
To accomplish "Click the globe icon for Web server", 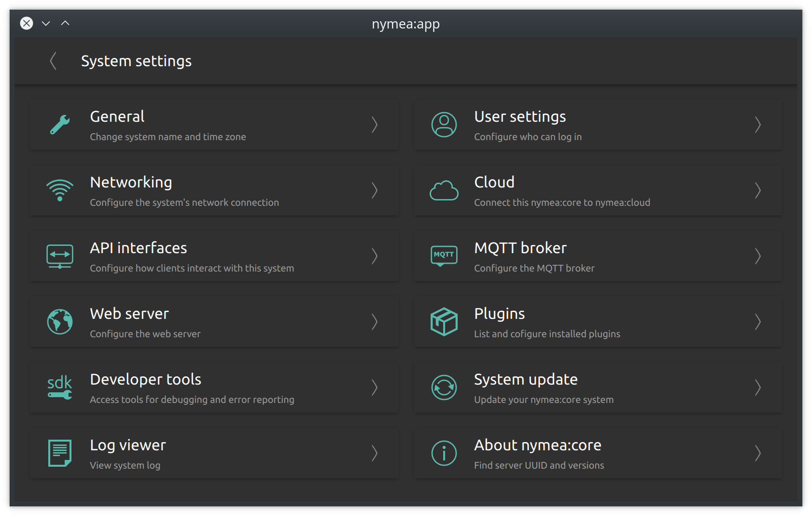I will (60, 322).
